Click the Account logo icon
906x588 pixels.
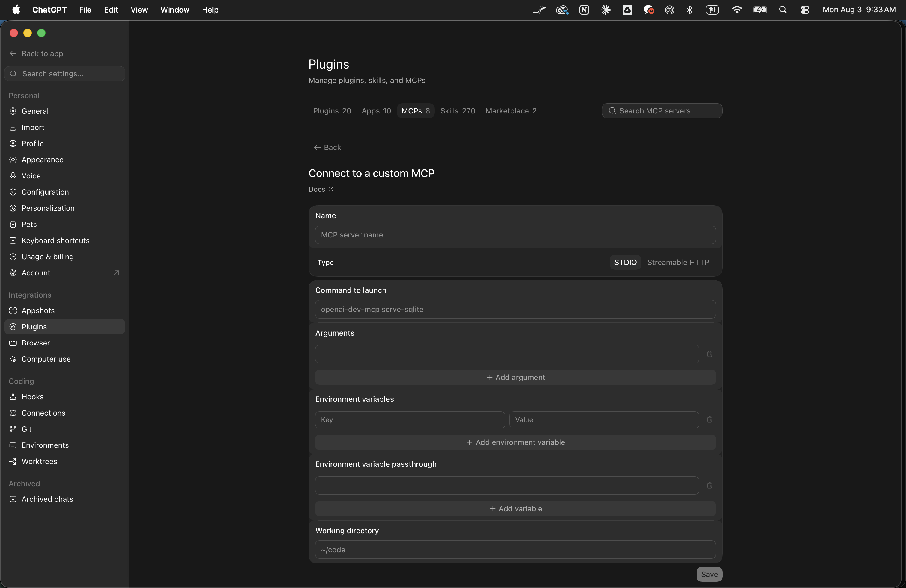(13, 273)
